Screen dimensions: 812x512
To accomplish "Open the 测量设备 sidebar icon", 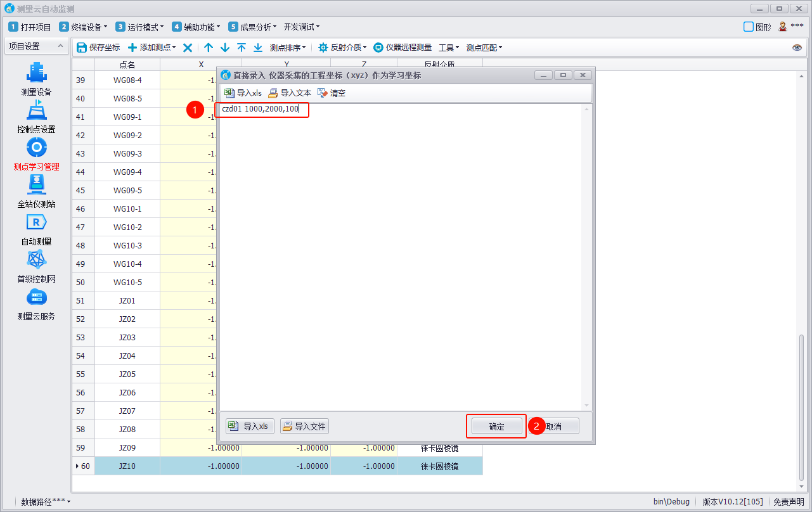I will tap(36, 74).
